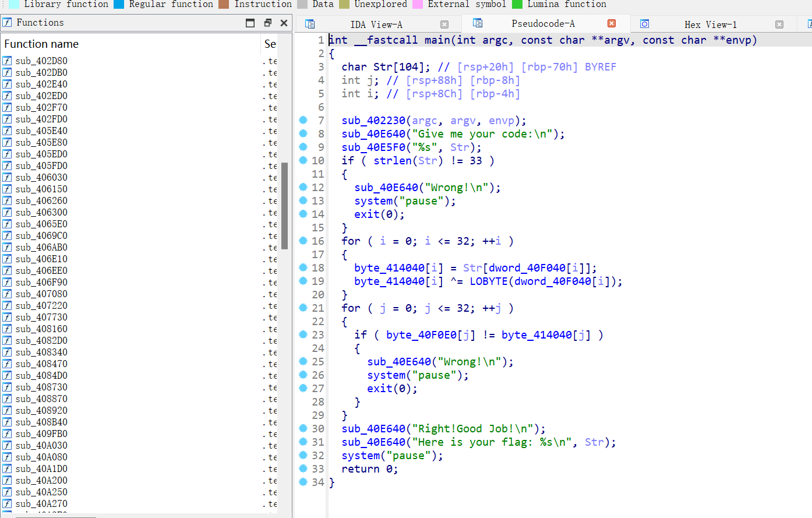Close the Functions panel

(x=284, y=23)
